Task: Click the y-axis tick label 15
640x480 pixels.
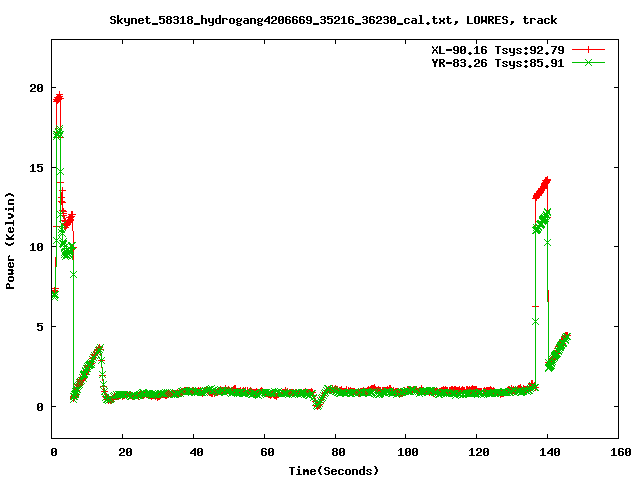Action: point(36,168)
